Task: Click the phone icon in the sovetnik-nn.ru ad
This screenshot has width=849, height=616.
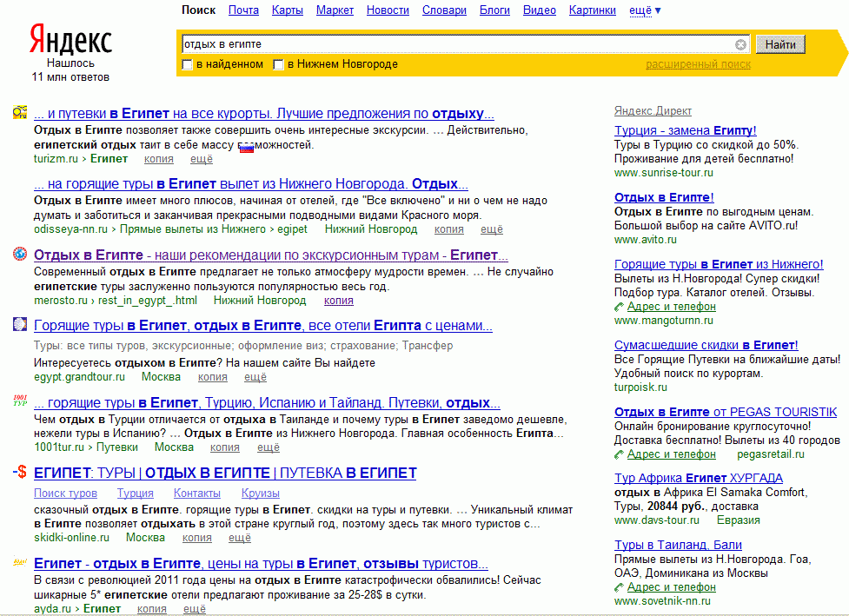Action: 620,587
